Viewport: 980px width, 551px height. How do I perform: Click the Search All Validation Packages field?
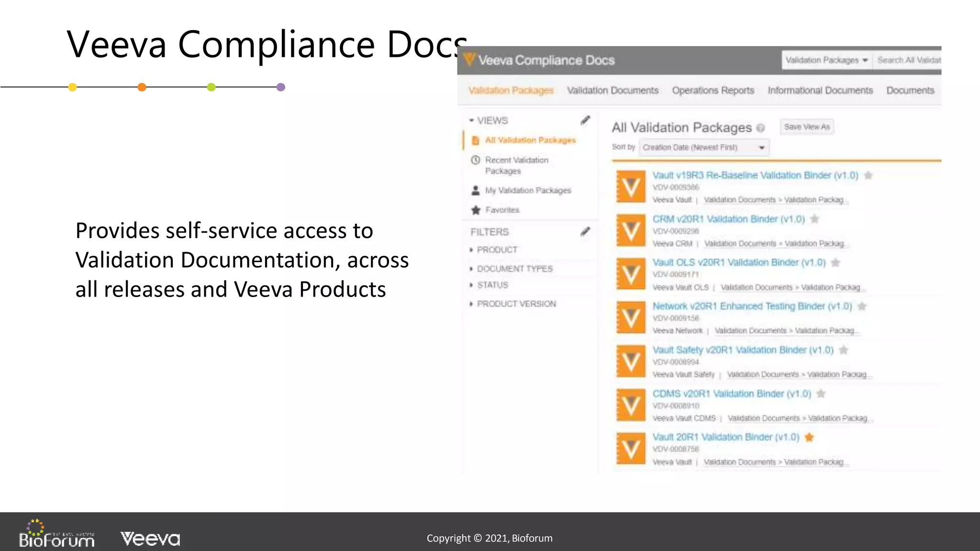click(x=907, y=60)
